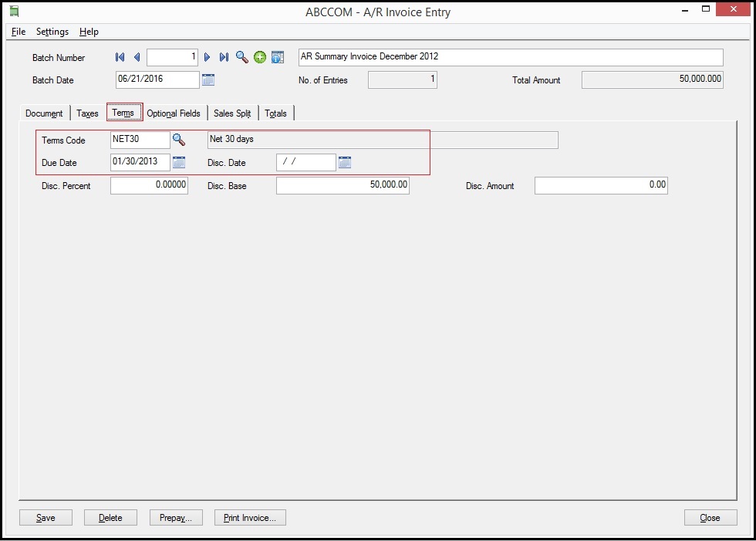This screenshot has height=541, width=756.
Task: Click the Print Invoice button
Action: [250, 518]
